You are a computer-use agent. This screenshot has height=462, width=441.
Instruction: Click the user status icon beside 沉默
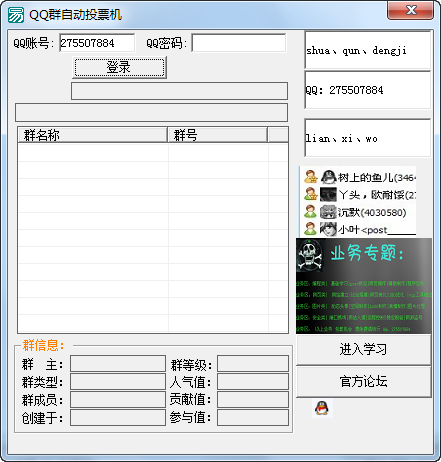point(310,212)
